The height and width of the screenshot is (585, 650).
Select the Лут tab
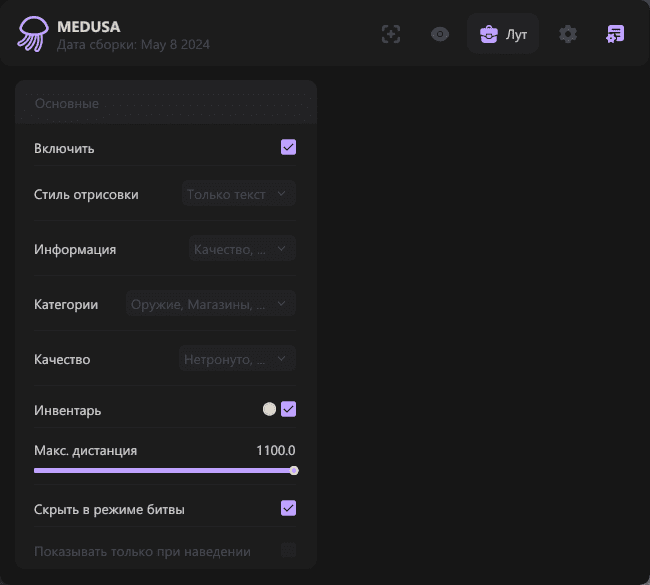point(503,34)
